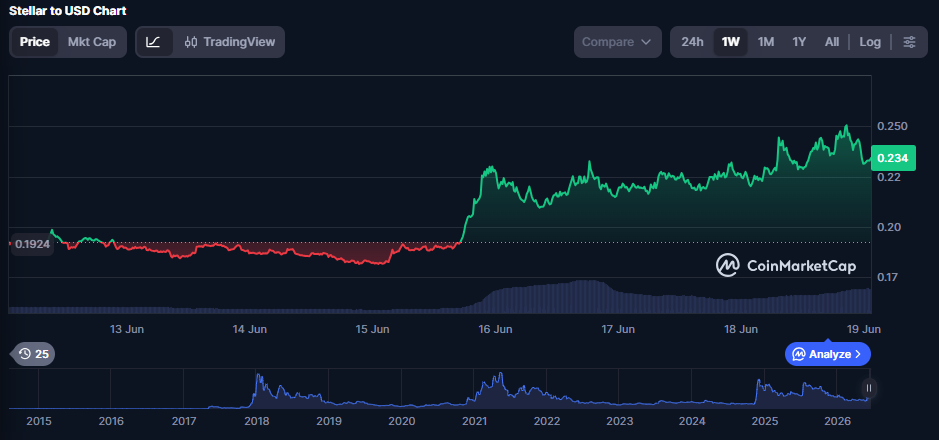
Task: Switch to TradingView candlestick chart
Action: (x=230, y=42)
